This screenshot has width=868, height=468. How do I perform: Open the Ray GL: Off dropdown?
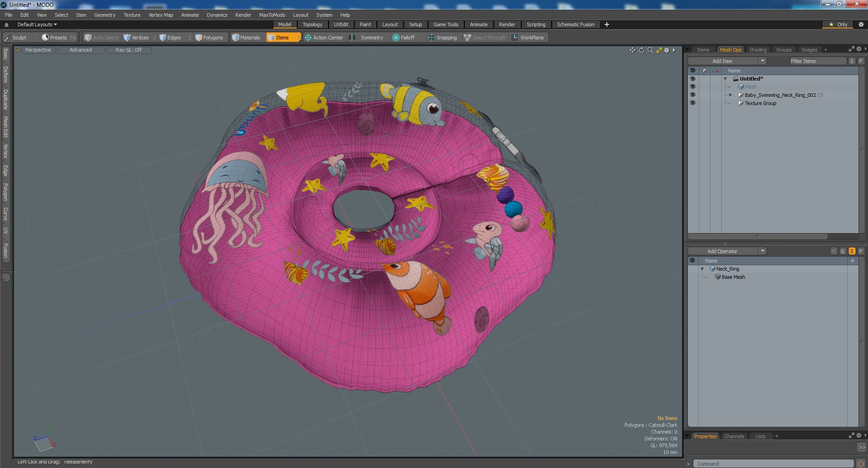point(129,50)
